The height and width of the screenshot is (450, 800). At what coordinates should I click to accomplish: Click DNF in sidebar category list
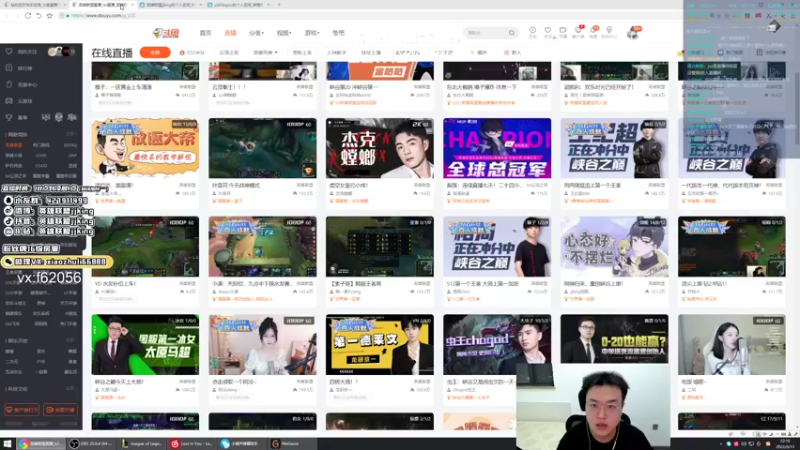(x=72, y=156)
